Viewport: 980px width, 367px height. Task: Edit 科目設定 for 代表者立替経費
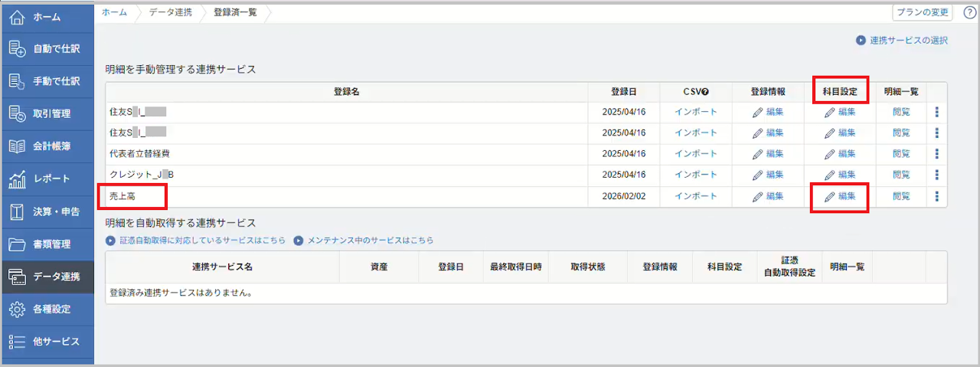coord(840,154)
